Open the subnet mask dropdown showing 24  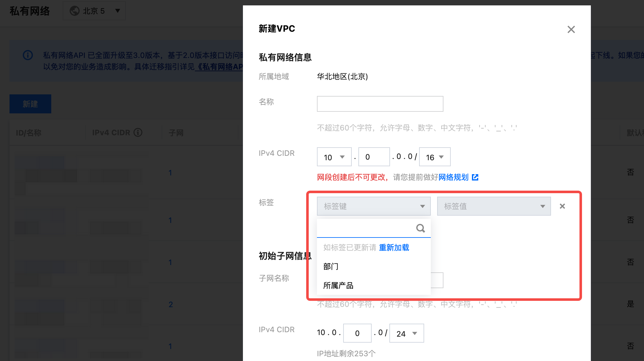406,333
